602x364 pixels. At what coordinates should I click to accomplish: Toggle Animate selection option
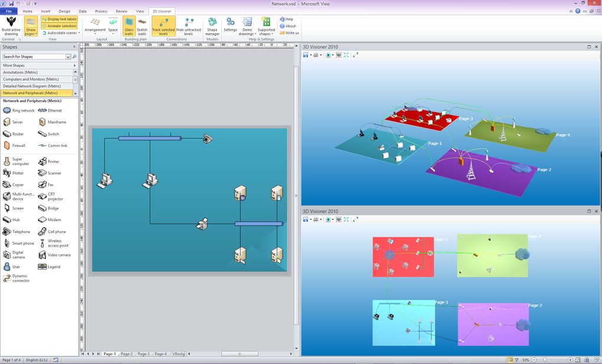tap(59, 26)
